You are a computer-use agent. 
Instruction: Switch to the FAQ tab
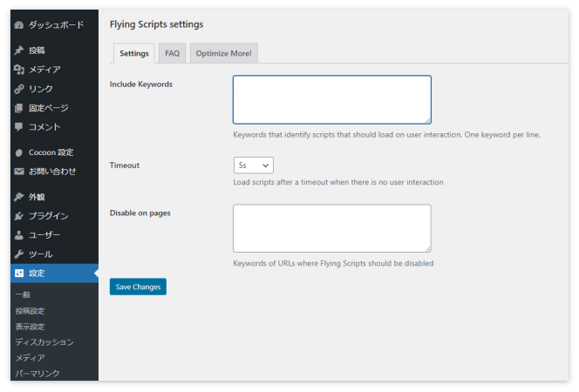172,53
